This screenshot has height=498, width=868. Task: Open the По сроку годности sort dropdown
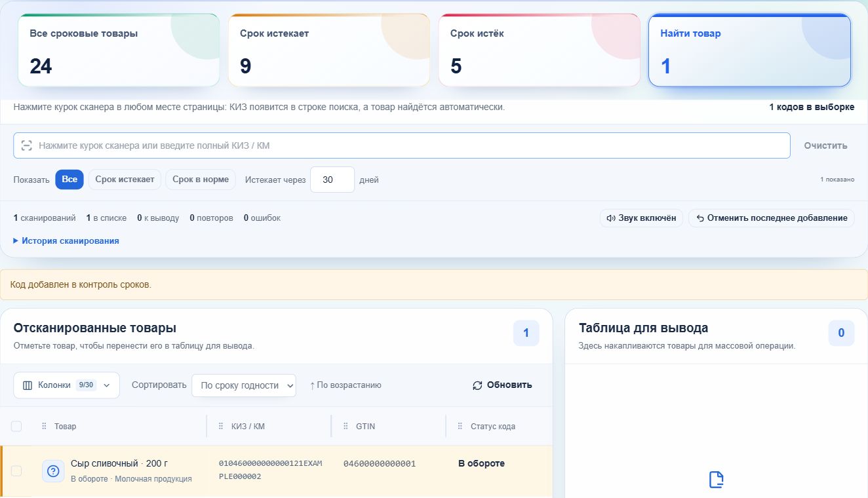click(244, 385)
